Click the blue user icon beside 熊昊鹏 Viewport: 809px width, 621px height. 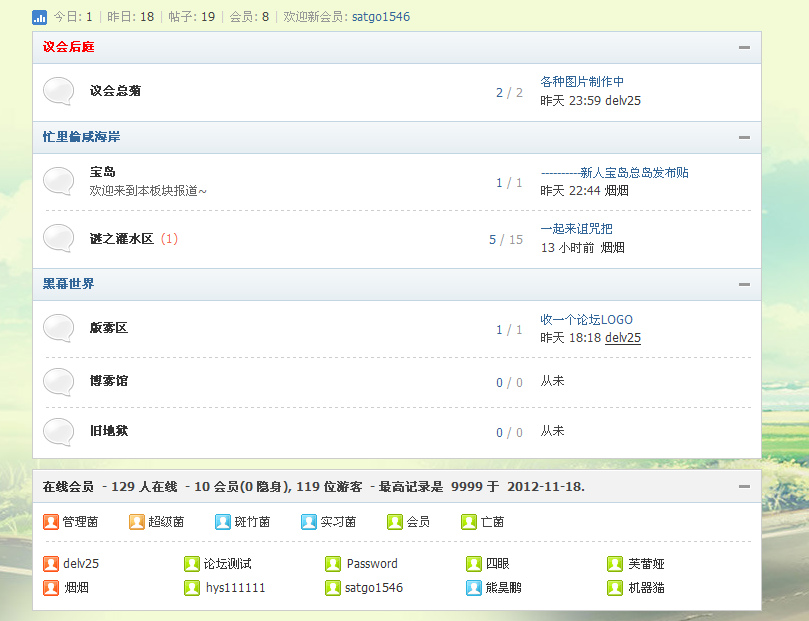474,587
